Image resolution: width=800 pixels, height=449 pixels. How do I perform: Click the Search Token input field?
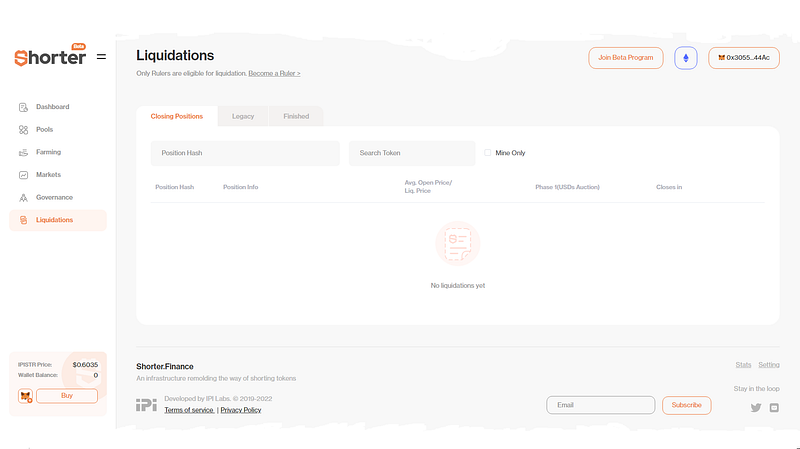[x=412, y=153]
